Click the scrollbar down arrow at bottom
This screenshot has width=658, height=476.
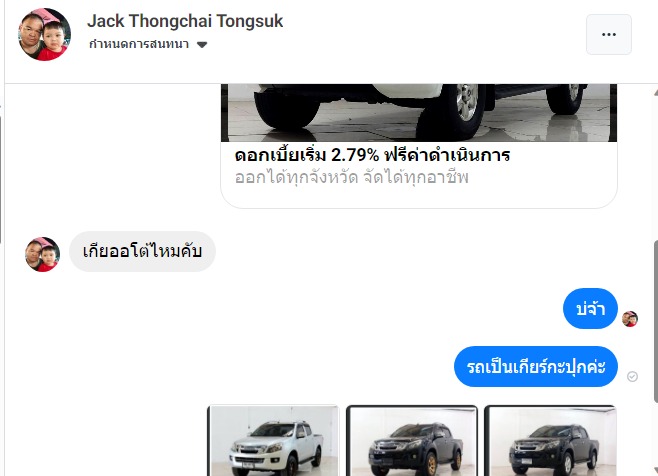coord(655,470)
